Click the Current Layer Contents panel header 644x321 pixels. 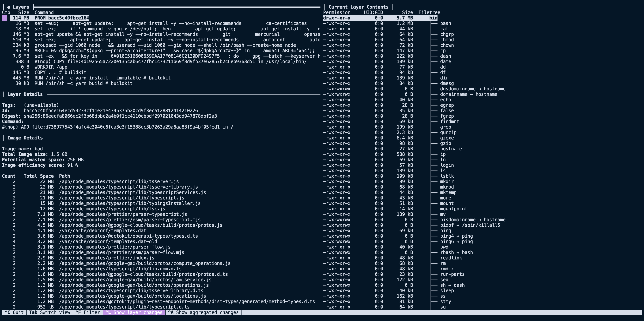[x=358, y=7]
